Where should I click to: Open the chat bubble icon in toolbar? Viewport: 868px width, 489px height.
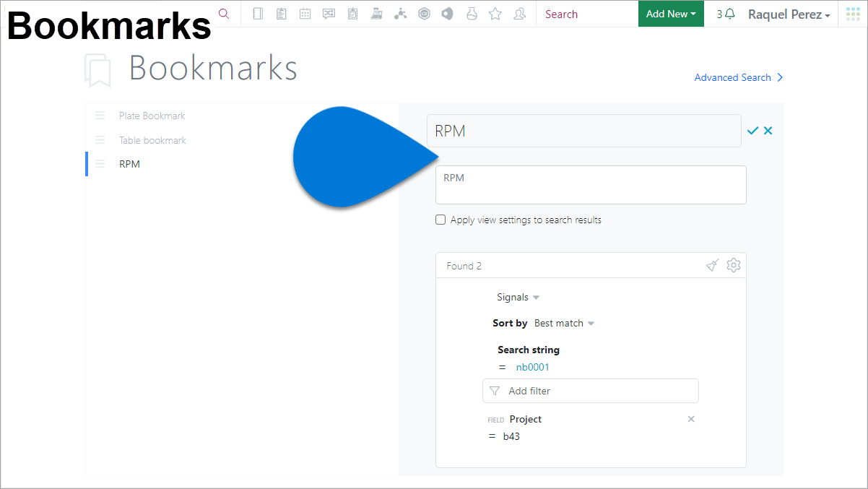click(329, 14)
